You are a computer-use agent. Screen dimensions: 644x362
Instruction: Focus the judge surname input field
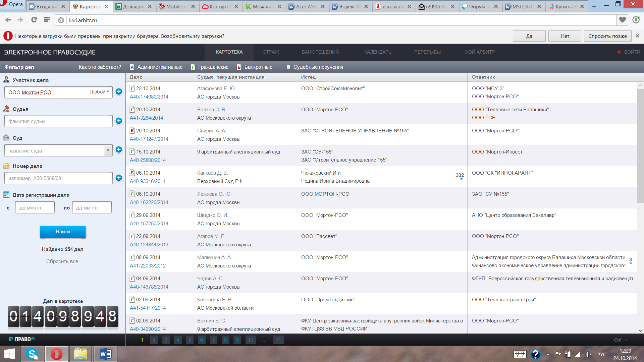pos(58,121)
